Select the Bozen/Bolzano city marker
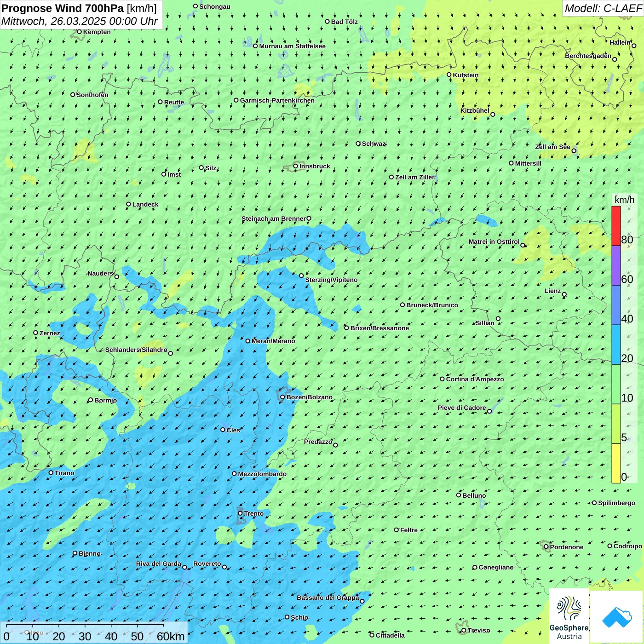Viewport: 644px width, 644px height. coord(283,397)
